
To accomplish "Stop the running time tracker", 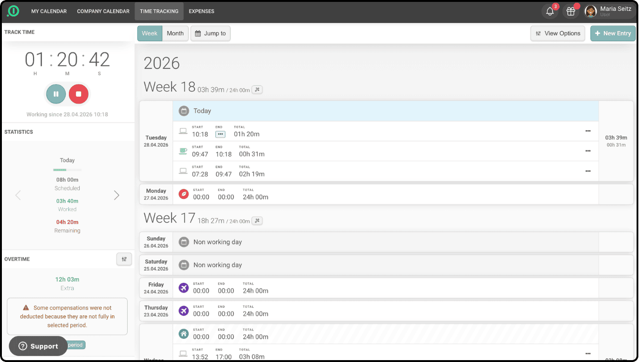I will tap(79, 94).
